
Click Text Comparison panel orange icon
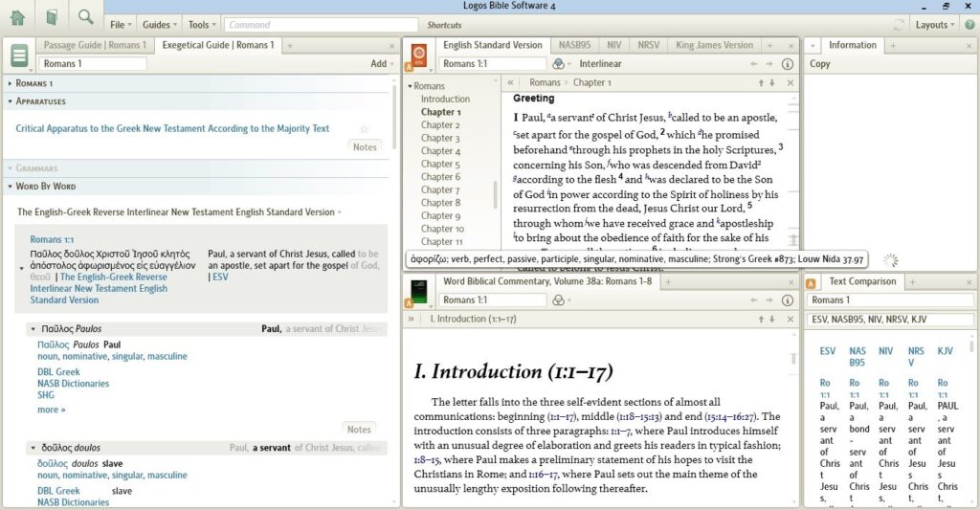(x=811, y=282)
